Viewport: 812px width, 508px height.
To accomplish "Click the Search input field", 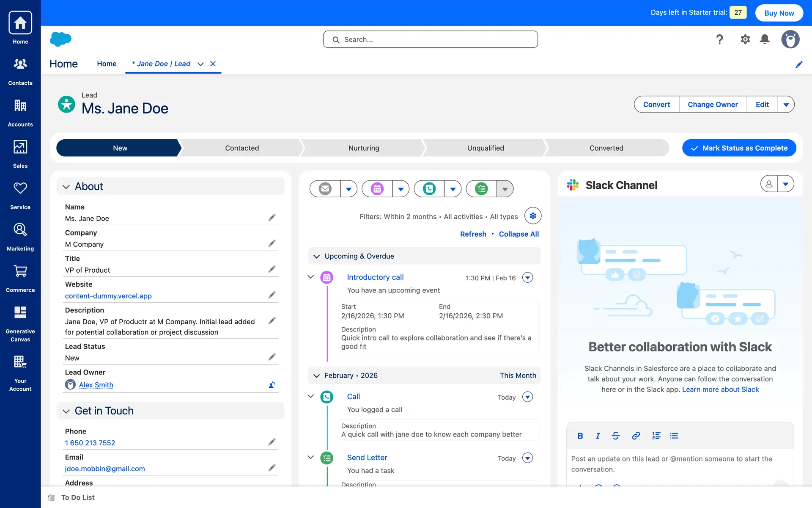I will tap(431, 39).
